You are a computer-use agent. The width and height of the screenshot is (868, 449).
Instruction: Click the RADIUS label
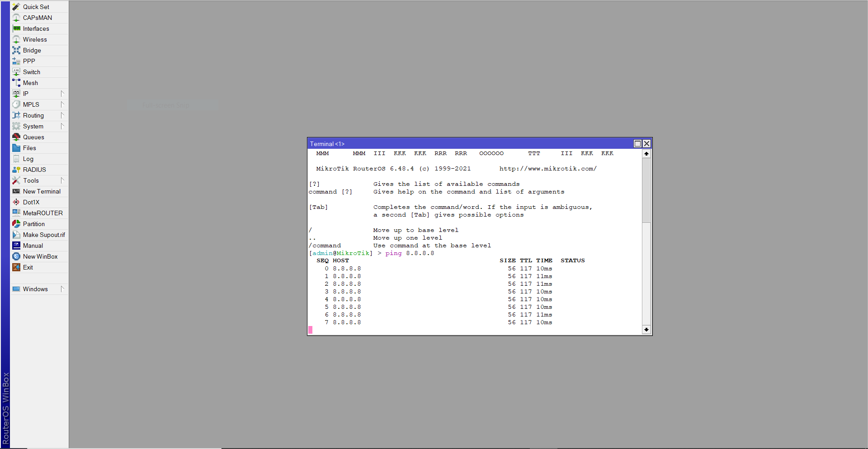click(34, 170)
